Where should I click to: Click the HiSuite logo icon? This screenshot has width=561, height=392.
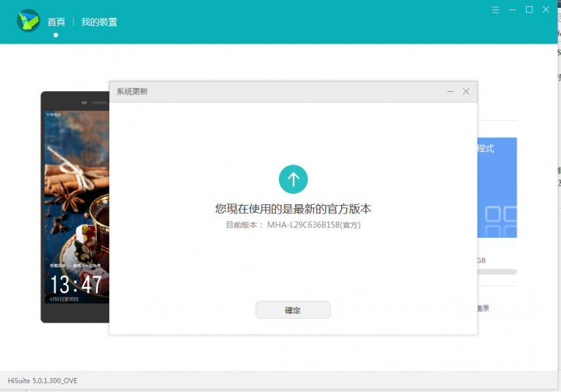point(28,21)
